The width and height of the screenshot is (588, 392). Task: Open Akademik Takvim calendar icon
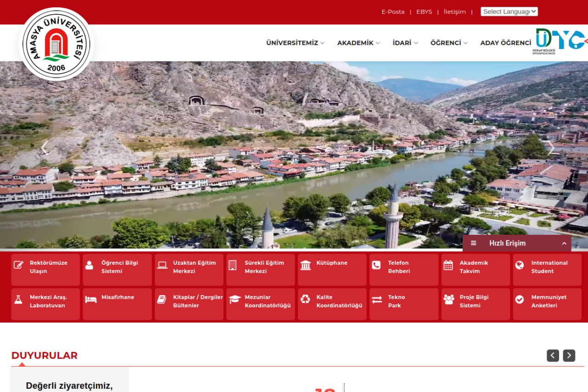tap(448, 265)
